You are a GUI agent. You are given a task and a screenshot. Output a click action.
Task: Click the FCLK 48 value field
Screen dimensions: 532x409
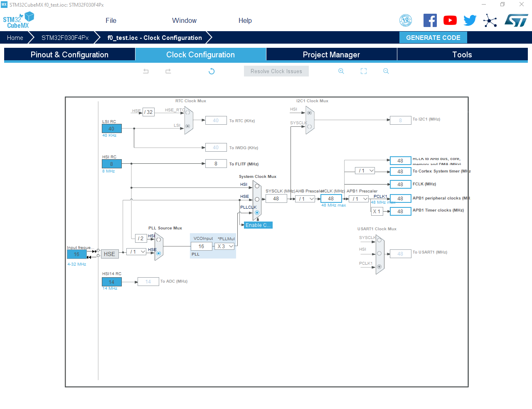pyautogui.click(x=400, y=184)
